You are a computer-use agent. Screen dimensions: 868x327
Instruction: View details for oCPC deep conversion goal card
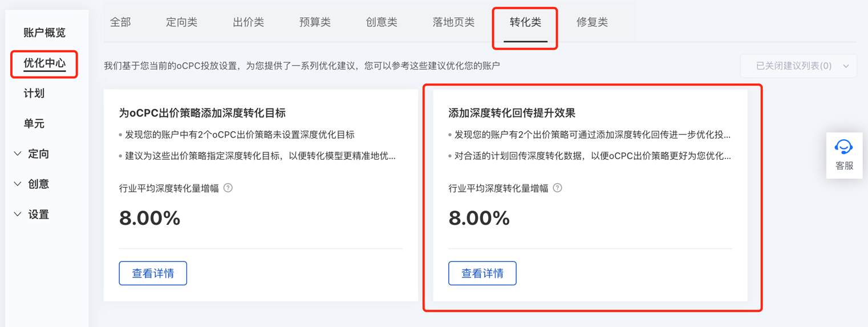pyautogui.click(x=153, y=273)
